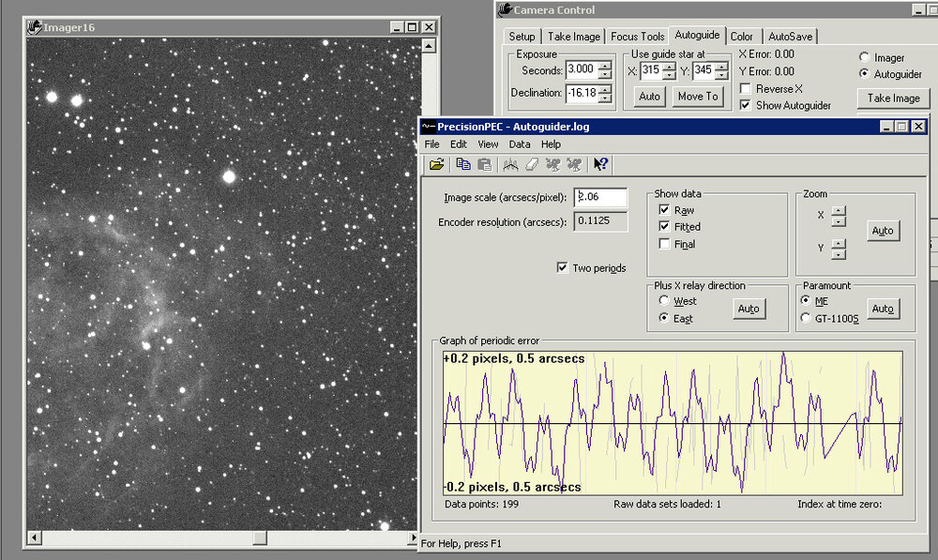Viewport: 938px width, 560px height.
Task: Select the West relay direction
Action: click(664, 301)
